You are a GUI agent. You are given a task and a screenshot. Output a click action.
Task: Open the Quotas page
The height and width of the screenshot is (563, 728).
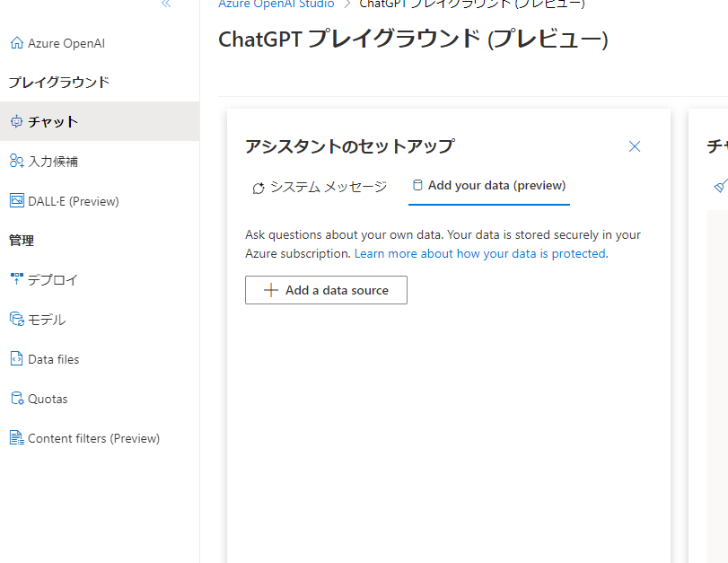[48, 399]
